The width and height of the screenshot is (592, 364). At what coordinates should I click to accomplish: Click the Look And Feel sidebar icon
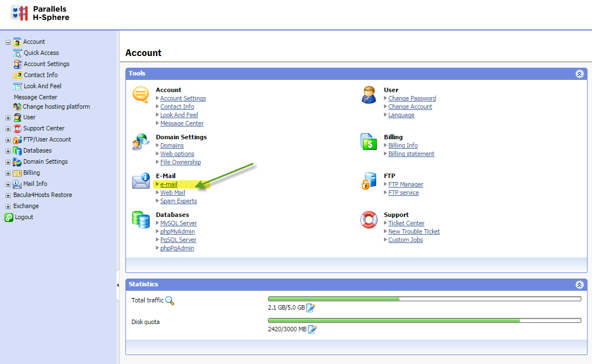pyautogui.click(x=17, y=86)
